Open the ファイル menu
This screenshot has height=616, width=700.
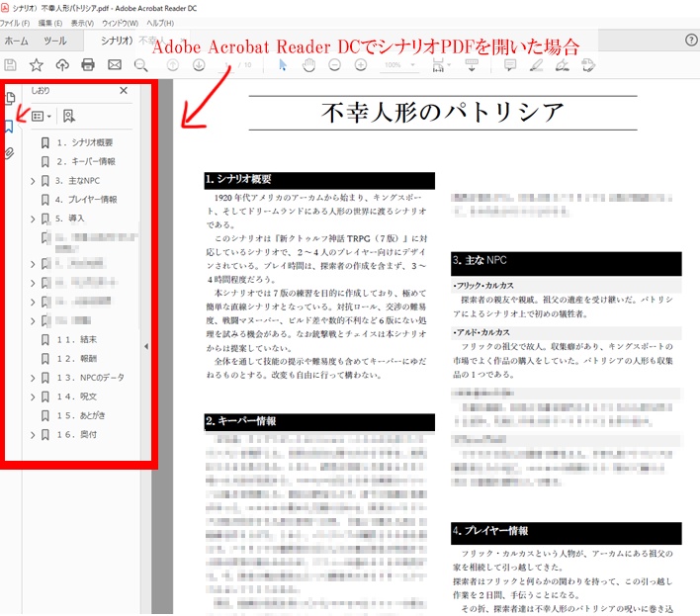click(15, 23)
